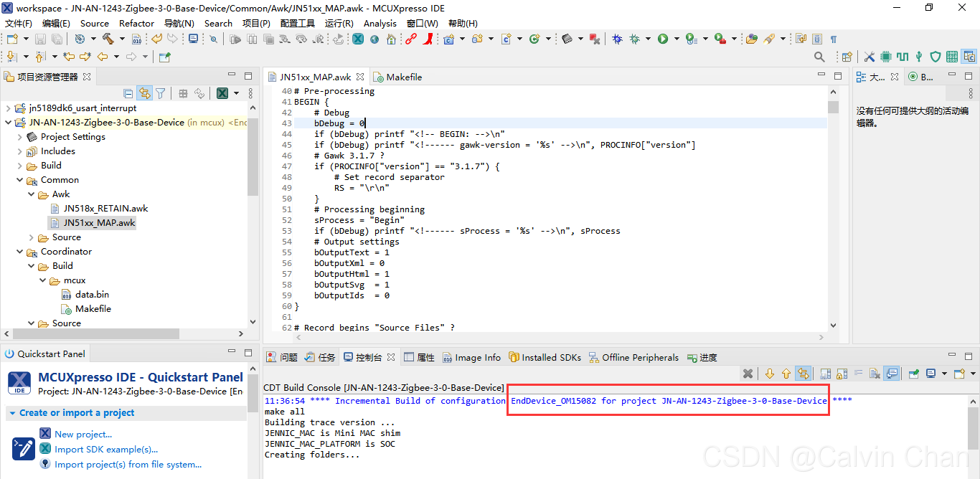
Task: Click Import SDK example(s)... link
Action: pyautogui.click(x=106, y=449)
